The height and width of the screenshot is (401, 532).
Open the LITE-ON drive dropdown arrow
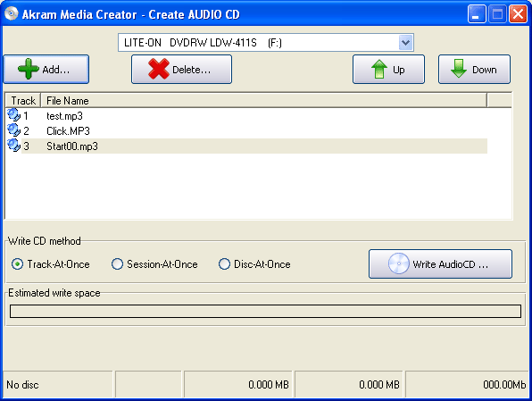pyautogui.click(x=405, y=43)
